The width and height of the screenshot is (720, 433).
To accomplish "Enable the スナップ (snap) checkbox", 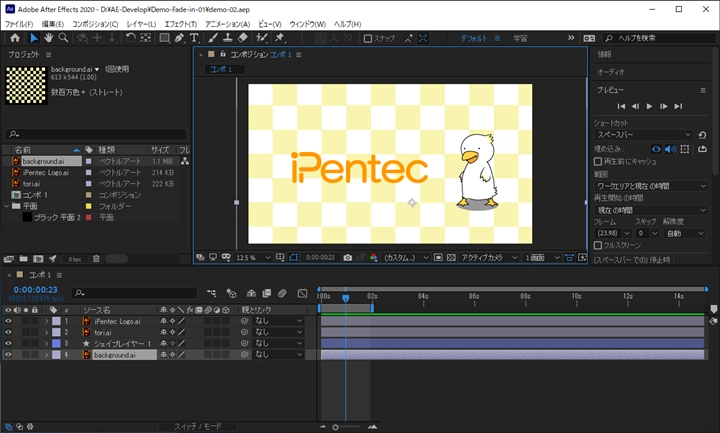I will tap(368, 38).
